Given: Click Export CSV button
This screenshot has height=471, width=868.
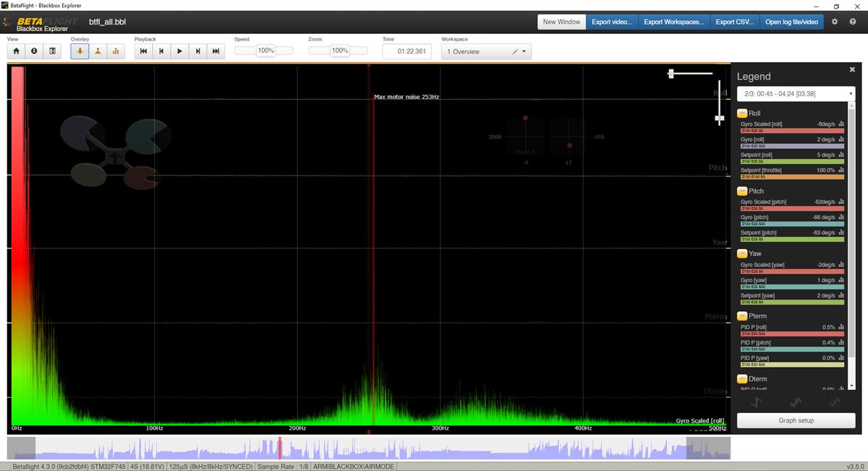Looking at the screenshot, I should click(734, 22).
